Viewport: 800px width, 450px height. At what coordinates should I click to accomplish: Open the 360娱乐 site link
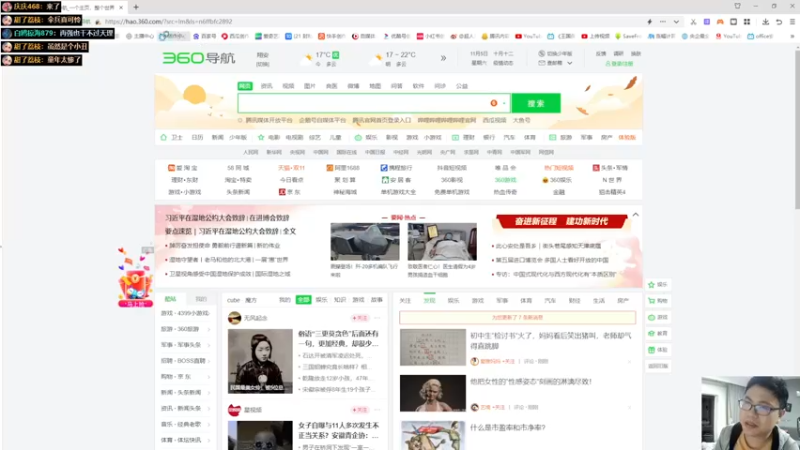tap(557, 180)
